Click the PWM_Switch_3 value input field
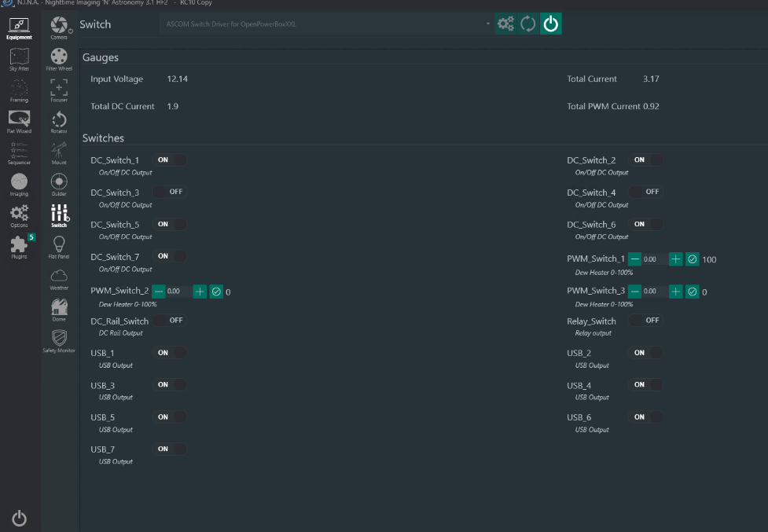The image size is (768, 532). (654, 292)
